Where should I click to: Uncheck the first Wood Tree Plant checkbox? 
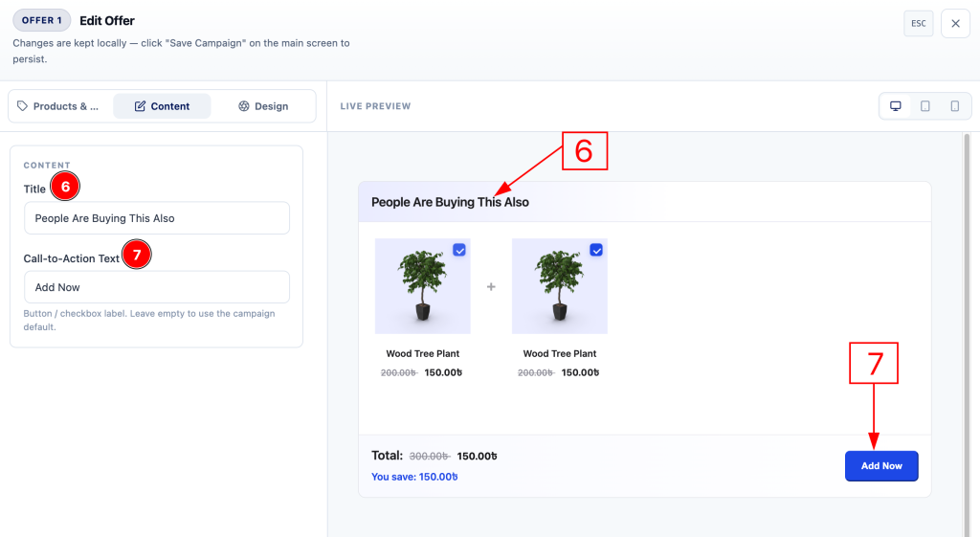[x=459, y=250]
